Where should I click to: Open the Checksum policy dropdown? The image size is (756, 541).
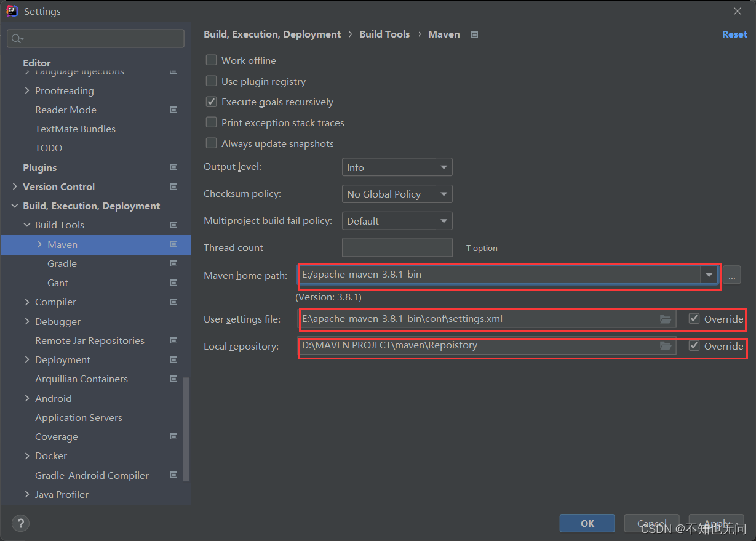[397, 194]
